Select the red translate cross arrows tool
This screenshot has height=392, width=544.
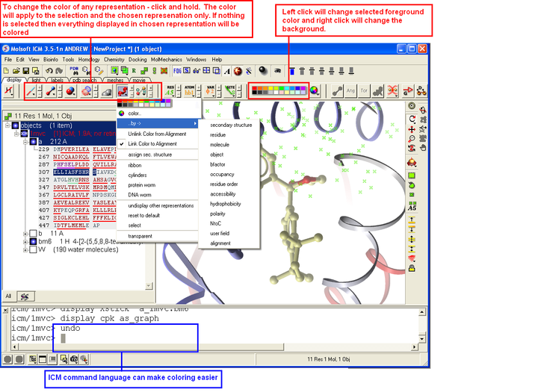(412, 129)
